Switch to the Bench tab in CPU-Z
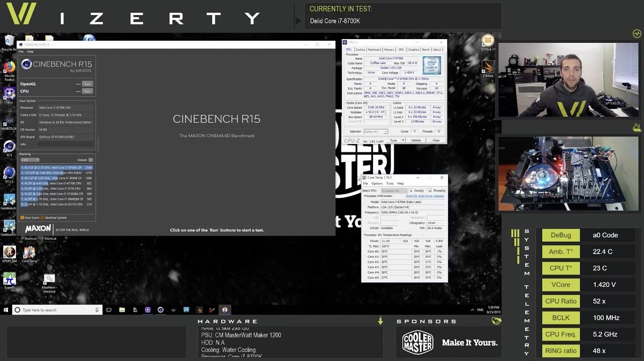Screen dimensions: 644x361 426,49
